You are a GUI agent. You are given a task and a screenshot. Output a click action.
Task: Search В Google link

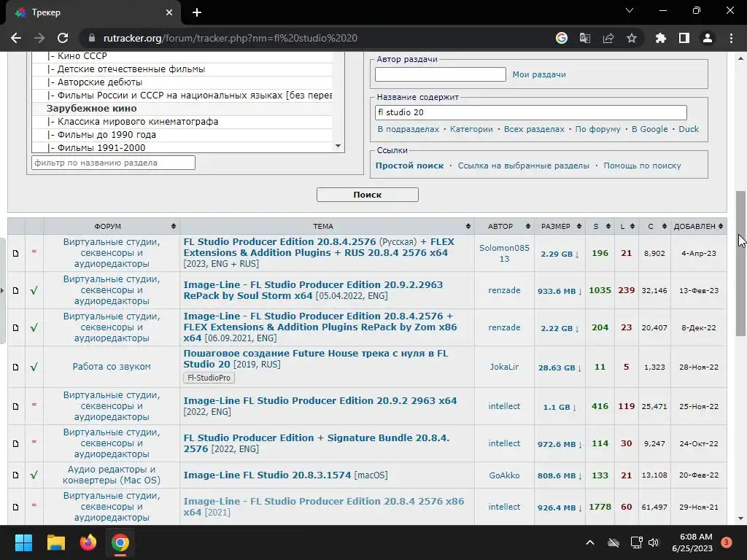(x=649, y=129)
